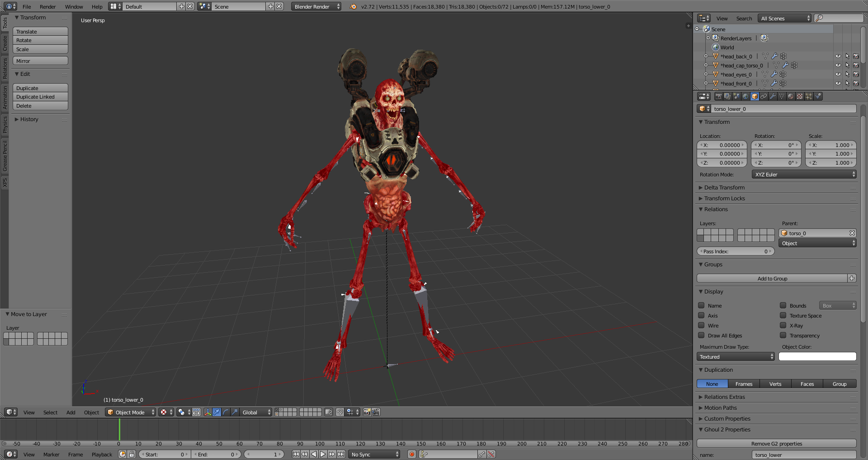Image resolution: width=868 pixels, height=460 pixels.
Task: Click the snap magnet icon in the 3D header
Action: (340, 412)
